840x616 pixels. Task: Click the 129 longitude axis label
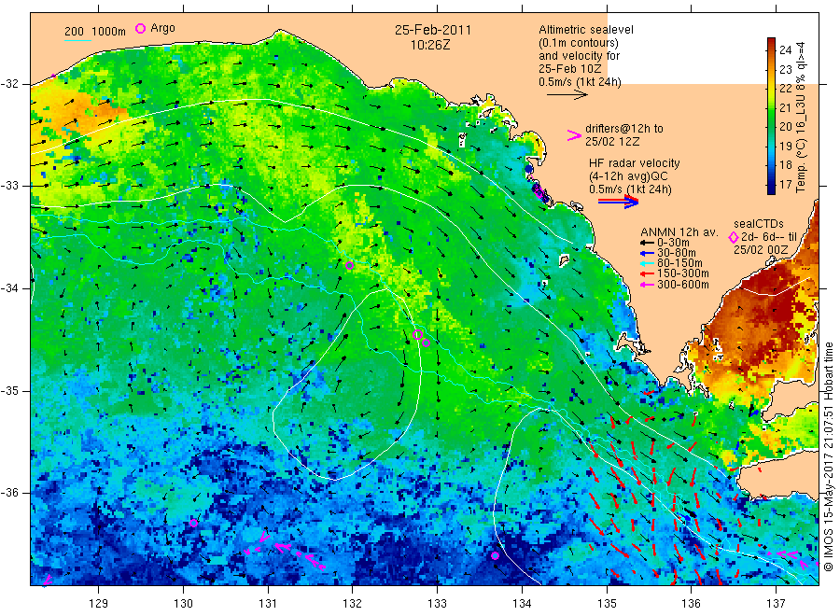tap(99, 604)
